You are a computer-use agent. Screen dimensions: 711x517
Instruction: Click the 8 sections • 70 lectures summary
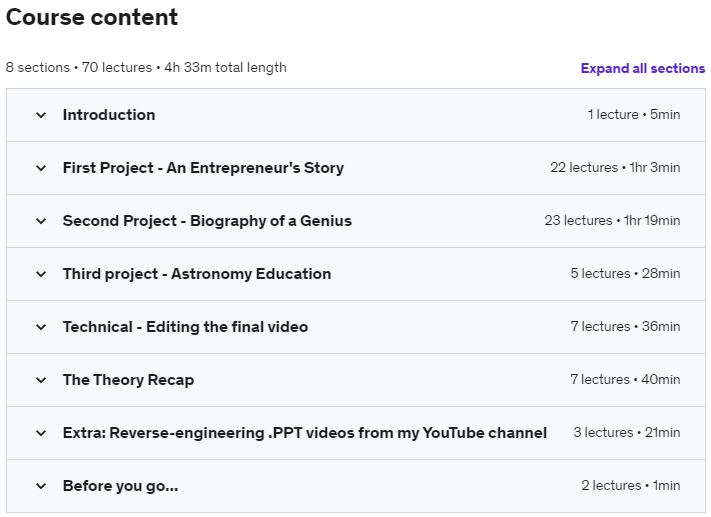[146, 68]
